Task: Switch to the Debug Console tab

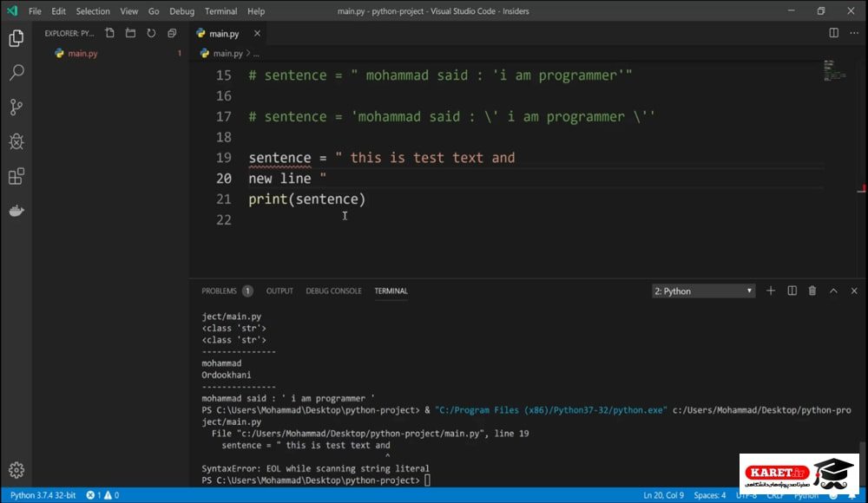Action: pos(333,291)
